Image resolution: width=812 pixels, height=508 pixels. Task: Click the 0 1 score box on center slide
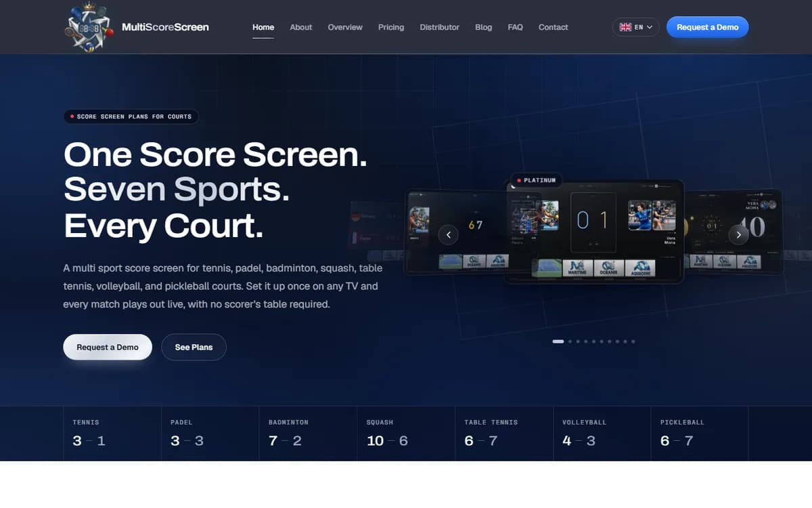tap(593, 222)
